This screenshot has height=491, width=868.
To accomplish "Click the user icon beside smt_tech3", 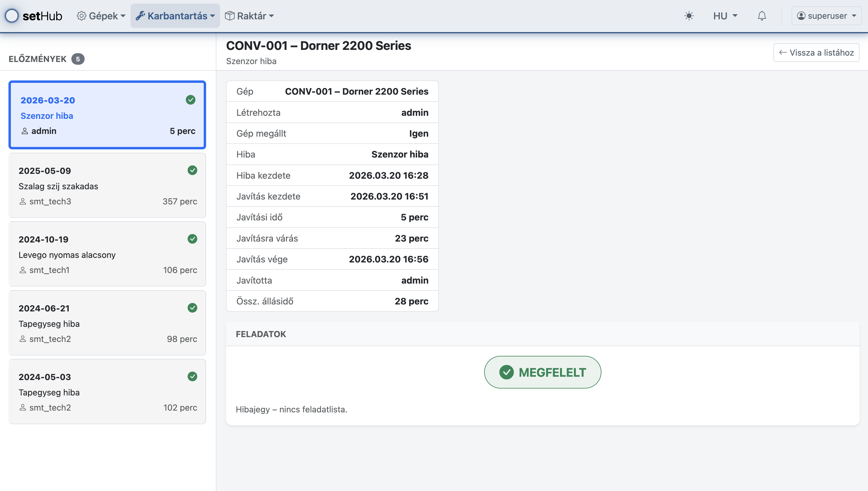I will [23, 202].
